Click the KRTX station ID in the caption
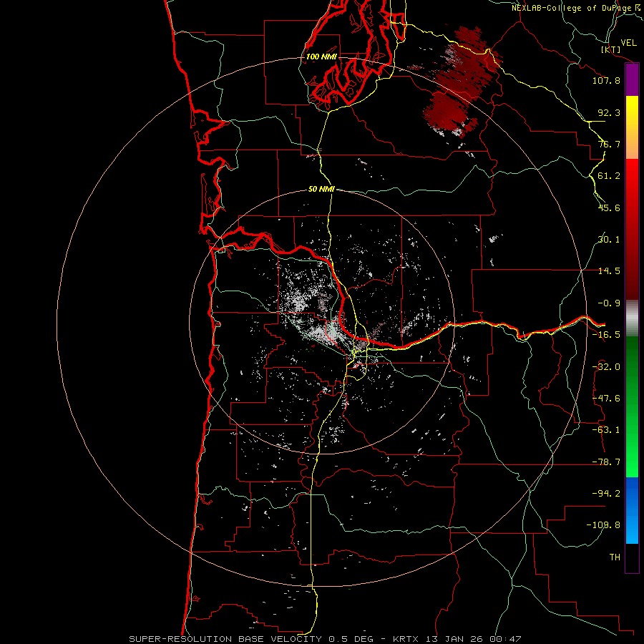 pyautogui.click(x=406, y=639)
